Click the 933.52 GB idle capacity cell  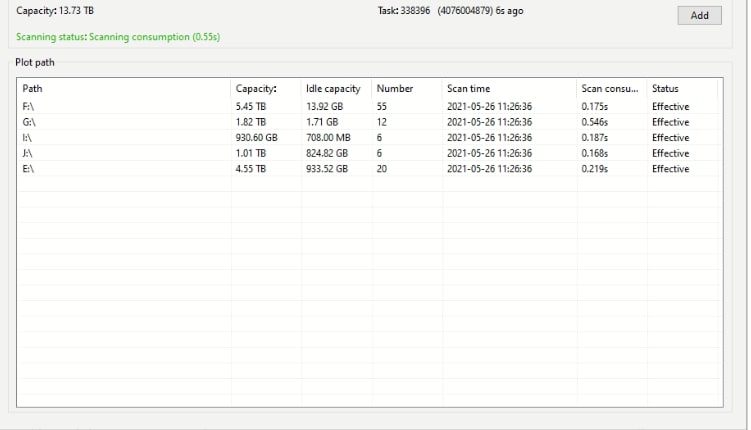tap(327, 169)
